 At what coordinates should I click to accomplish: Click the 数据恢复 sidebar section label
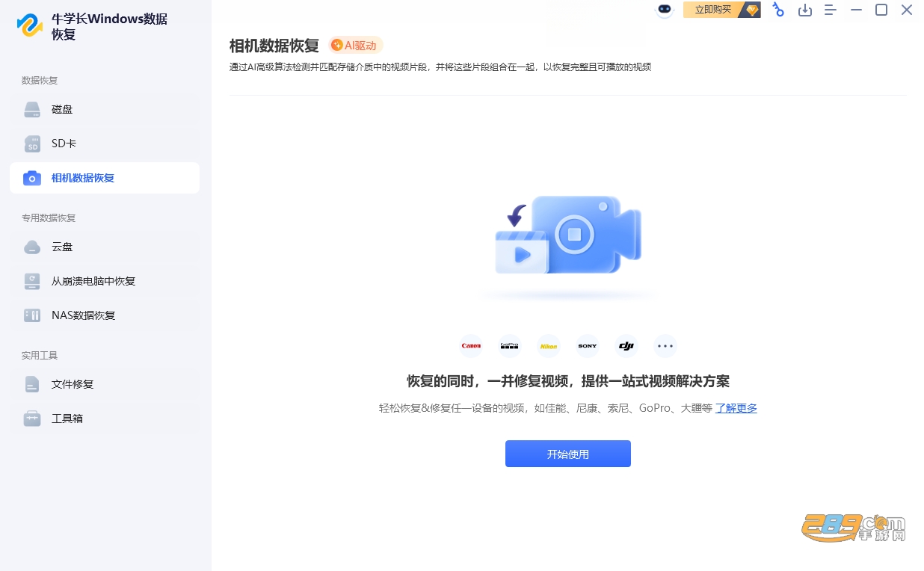tap(40, 81)
